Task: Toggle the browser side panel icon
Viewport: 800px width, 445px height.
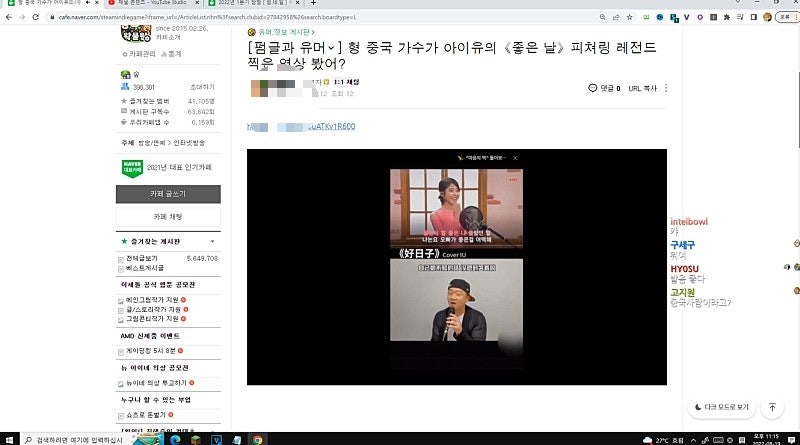Action: (x=754, y=17)
